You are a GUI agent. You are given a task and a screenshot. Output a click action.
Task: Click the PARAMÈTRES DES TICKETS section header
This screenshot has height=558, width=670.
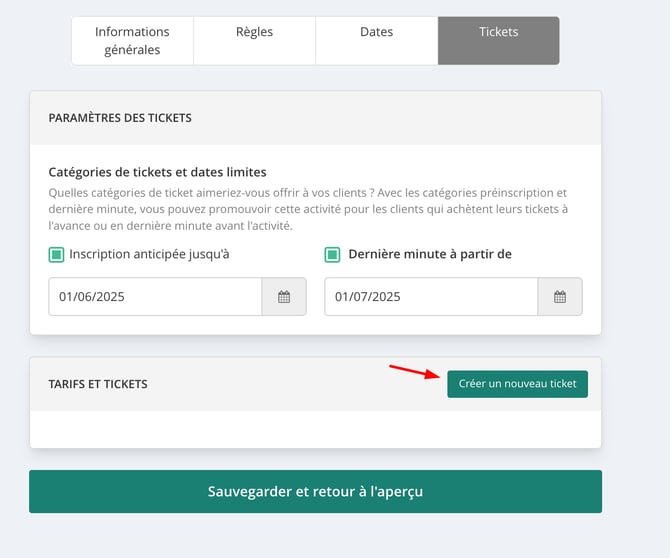click(x=120, y=118)
